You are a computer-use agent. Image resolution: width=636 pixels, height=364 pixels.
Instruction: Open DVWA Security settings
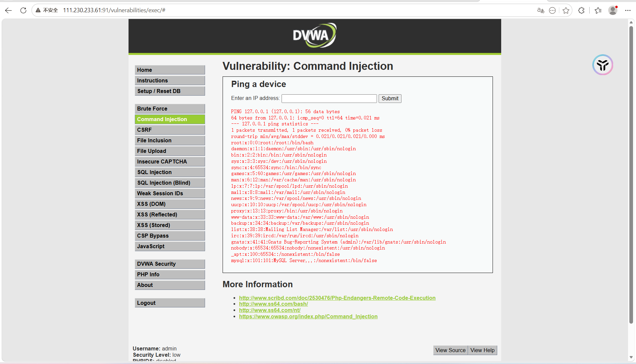point(170,264)
